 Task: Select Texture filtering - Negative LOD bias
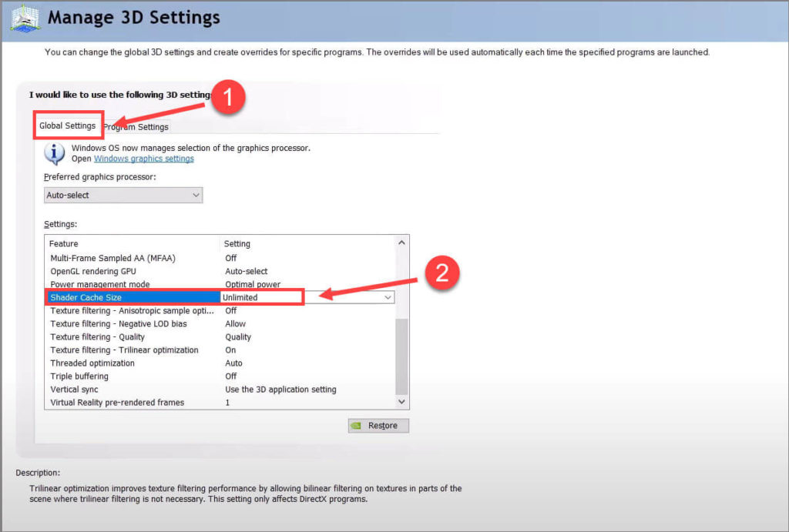(x=119, y=324)
